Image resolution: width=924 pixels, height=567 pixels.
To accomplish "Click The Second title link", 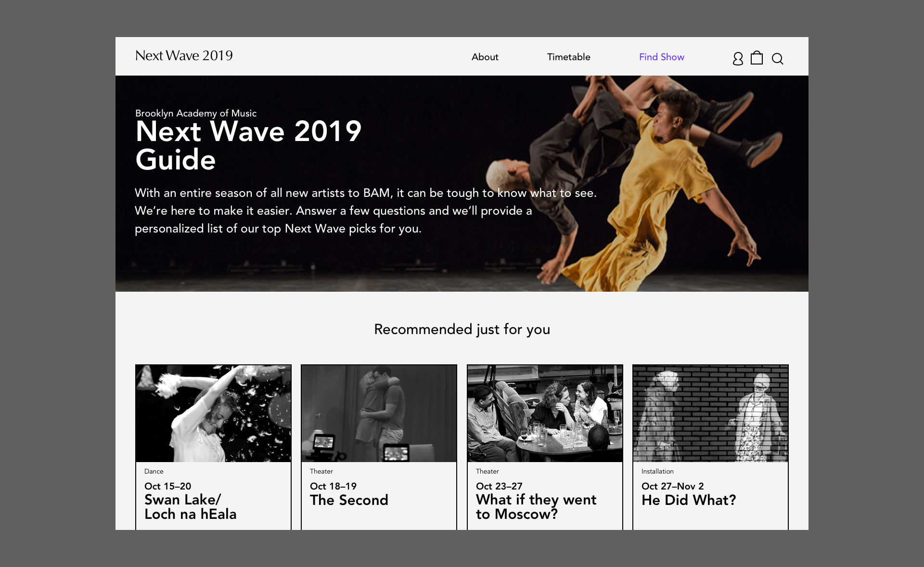I will click(349, 500).
